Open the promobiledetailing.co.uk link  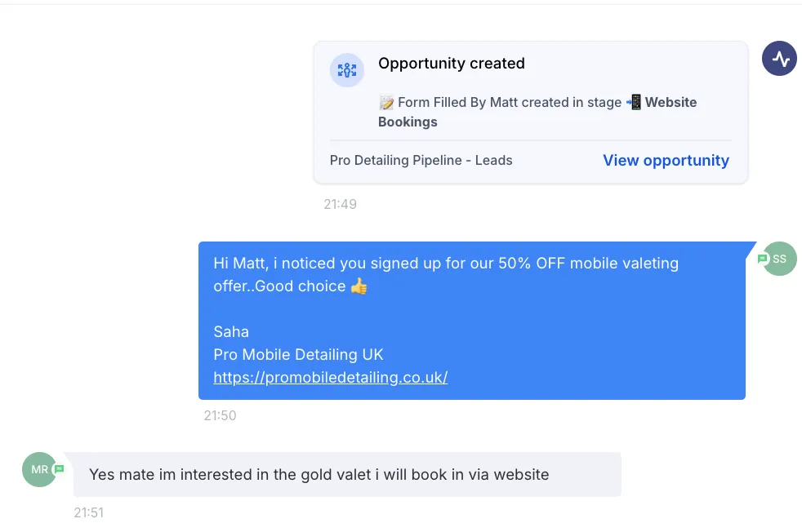point(331,377)
